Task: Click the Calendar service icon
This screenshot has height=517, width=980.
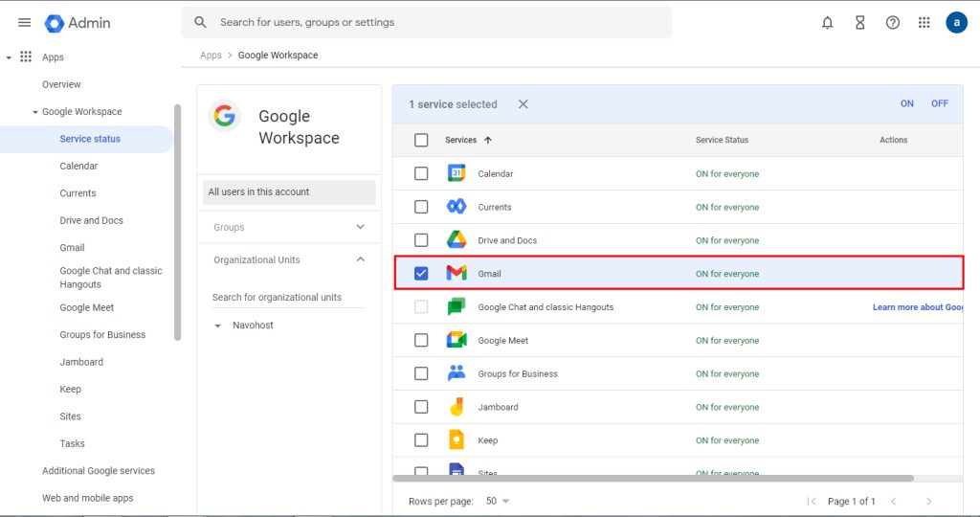Action: click(457, 173)
